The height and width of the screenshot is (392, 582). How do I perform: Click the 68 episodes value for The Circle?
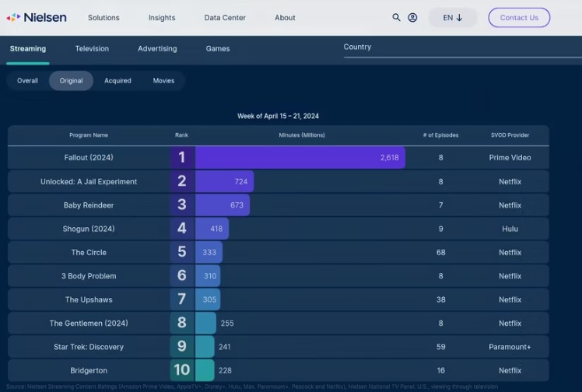(440, 253)
